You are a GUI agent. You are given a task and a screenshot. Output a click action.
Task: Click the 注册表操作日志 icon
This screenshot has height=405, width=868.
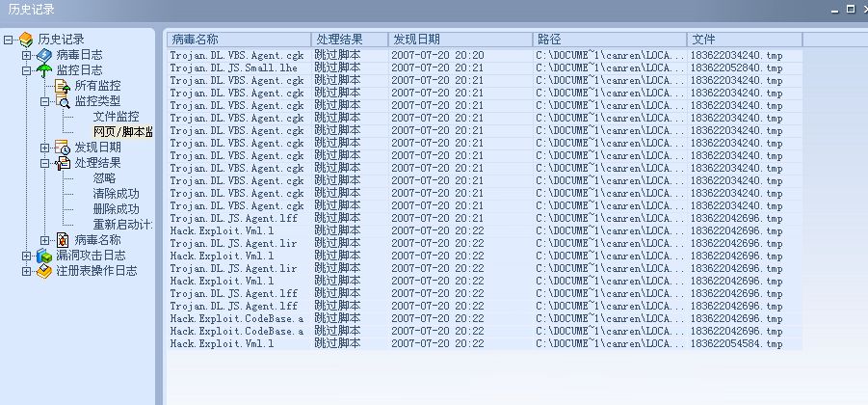(x=43, y=271)
